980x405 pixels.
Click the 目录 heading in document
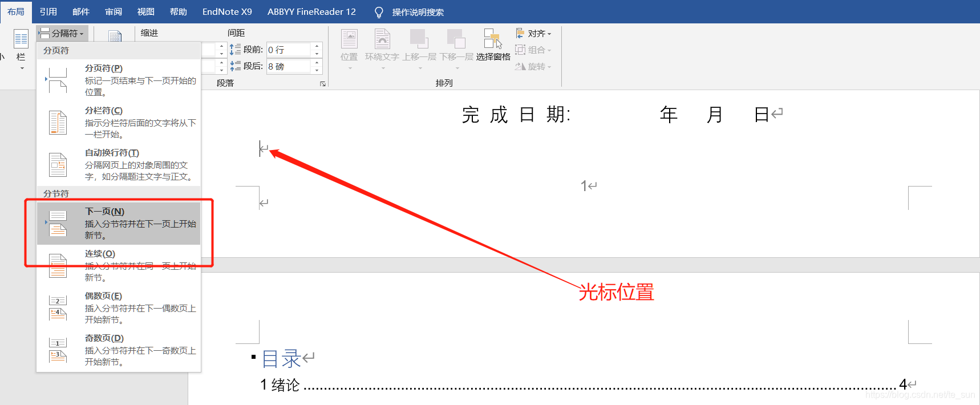click(282, 359)
